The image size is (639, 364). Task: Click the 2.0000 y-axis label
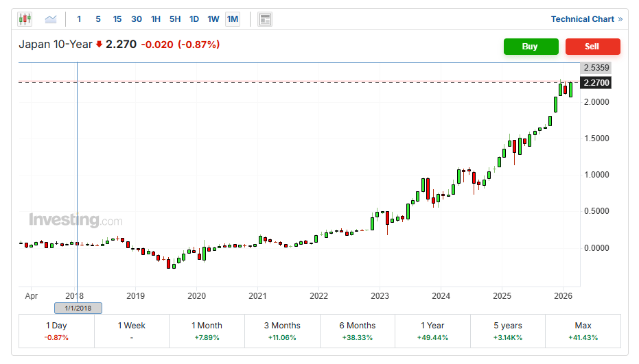[596, 102]
